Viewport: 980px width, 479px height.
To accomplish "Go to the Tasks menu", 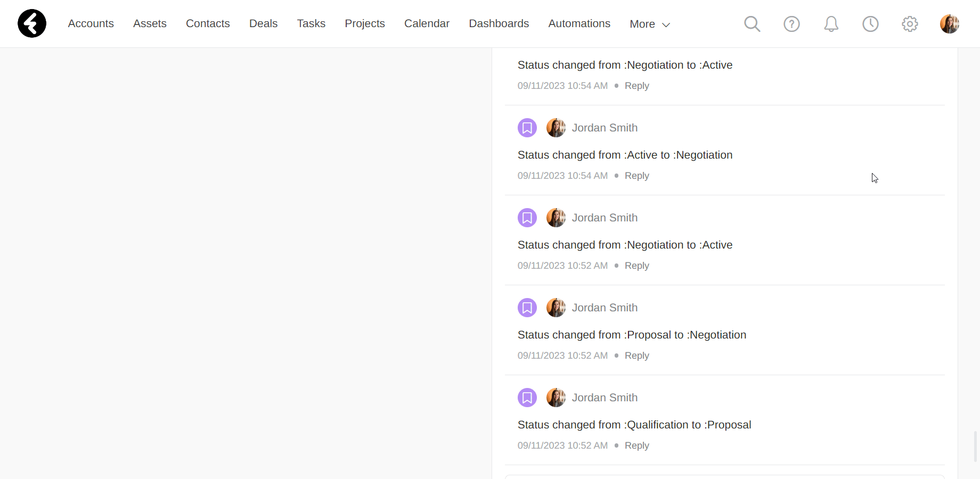I will click(x=311, y=23).
